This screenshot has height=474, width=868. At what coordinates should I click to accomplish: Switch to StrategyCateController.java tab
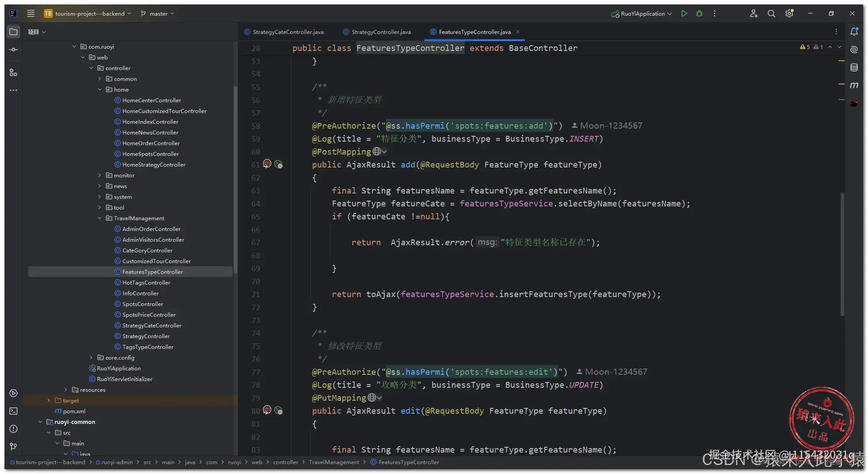(x=288, y=32)
